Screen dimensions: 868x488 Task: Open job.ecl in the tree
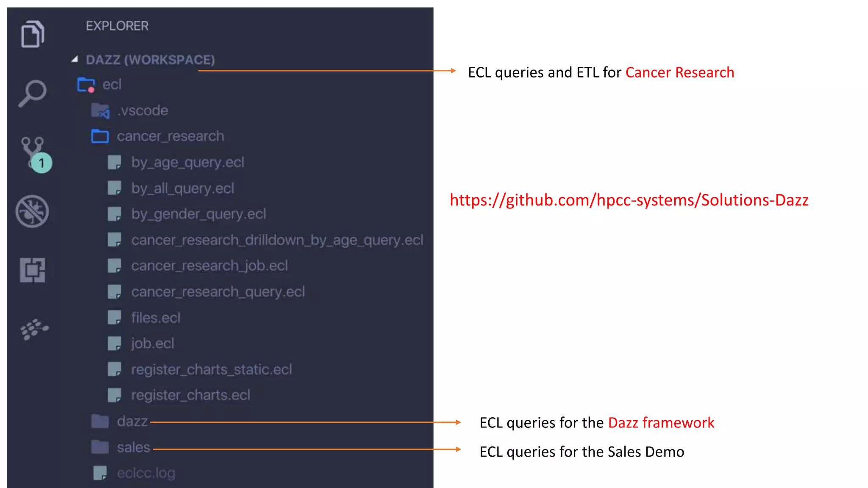pos(153,344)
